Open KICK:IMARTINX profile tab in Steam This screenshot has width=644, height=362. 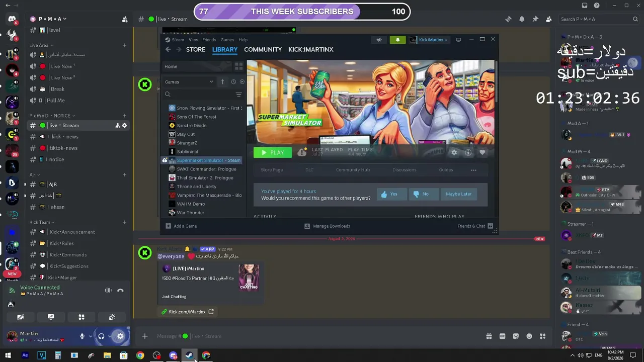point(311,49)
